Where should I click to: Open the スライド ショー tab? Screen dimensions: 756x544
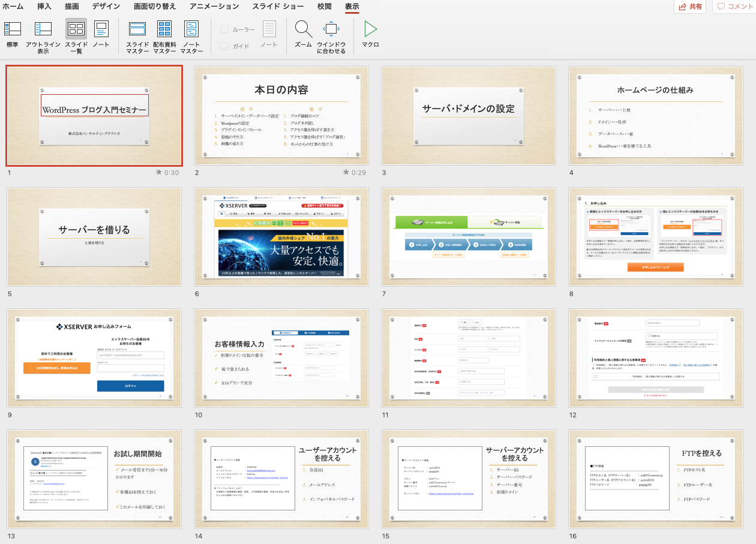[278, 7]
